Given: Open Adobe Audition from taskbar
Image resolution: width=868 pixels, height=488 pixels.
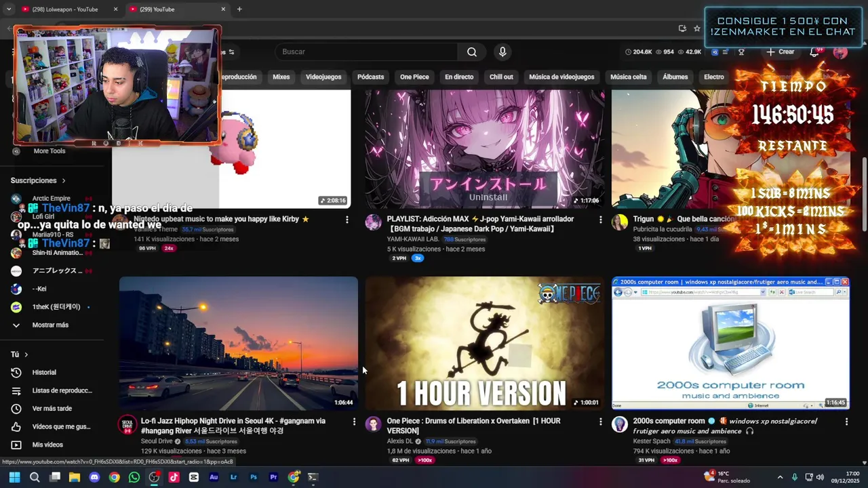Looking at the screenshot, I should 214,477.
